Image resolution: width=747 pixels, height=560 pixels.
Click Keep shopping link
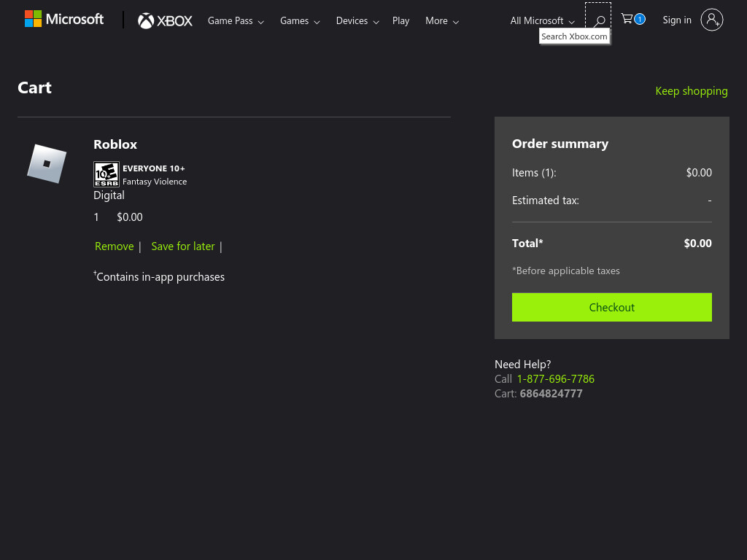[x=692, y=91]
